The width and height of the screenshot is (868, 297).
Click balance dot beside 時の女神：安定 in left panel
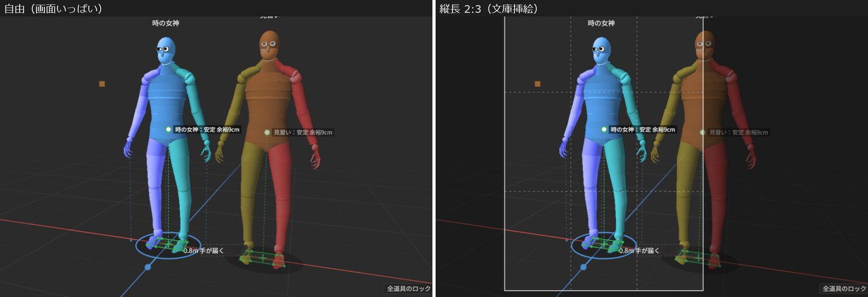pyautogui.click(x=168, y=130)
